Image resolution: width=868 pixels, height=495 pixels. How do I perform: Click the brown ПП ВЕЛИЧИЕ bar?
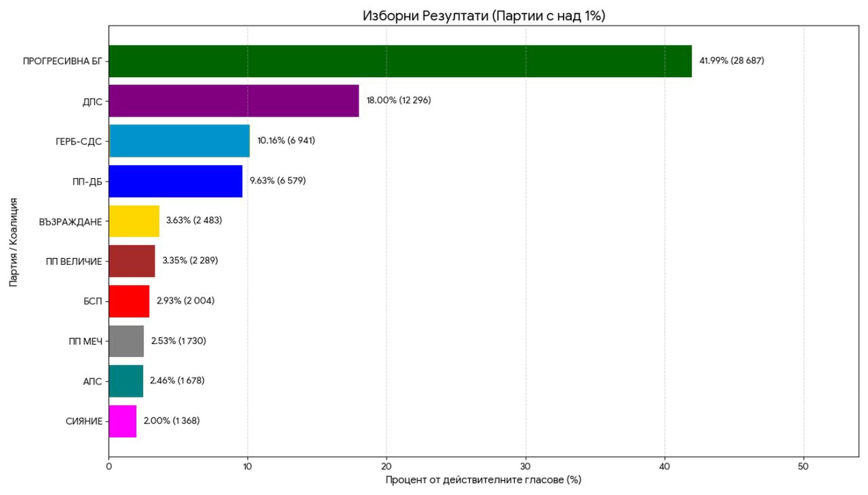[132, 261]
